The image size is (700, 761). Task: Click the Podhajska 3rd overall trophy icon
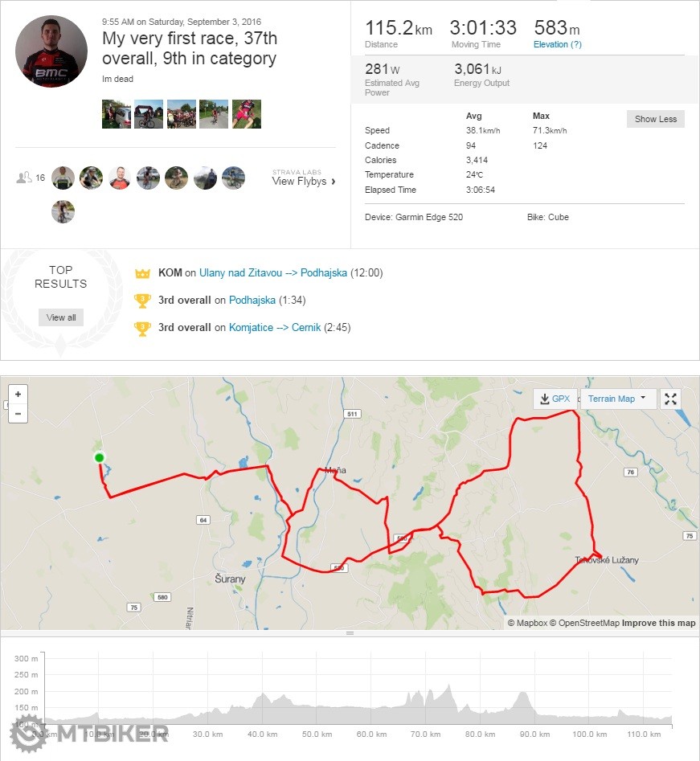142,301
